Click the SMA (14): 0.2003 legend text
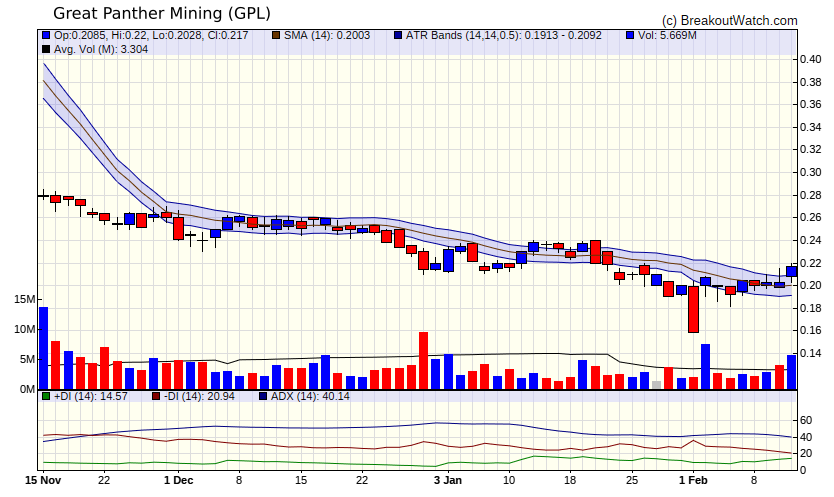This screenshot has width=834, height=497. click(x=327, y=35)
